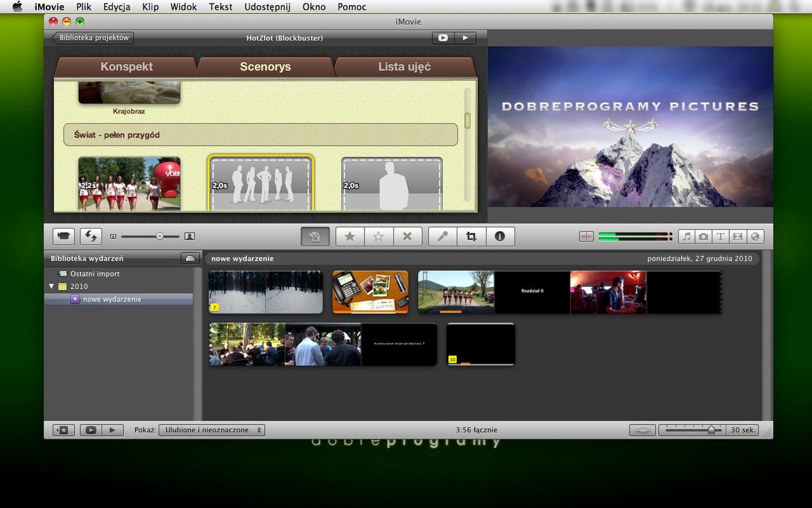Switch to the Scenorys tab

(x=265, y=67)
